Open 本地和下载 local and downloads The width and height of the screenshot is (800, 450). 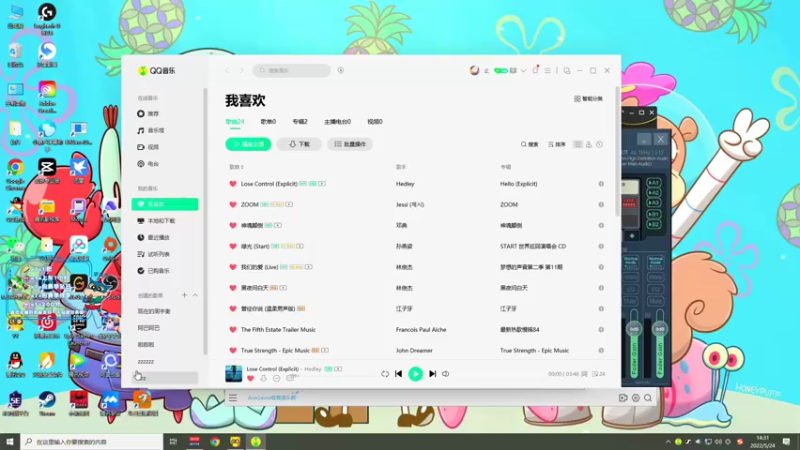pos(156,221)
